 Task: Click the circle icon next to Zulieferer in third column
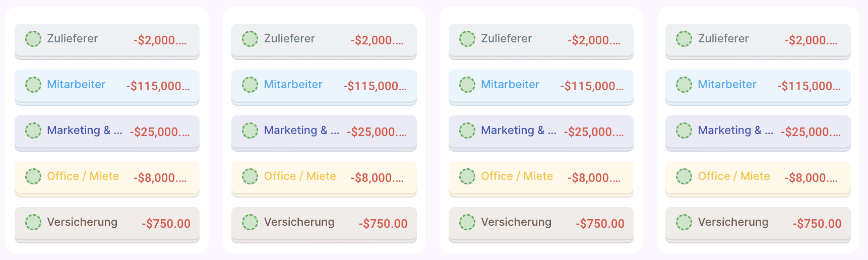point(467,39)
